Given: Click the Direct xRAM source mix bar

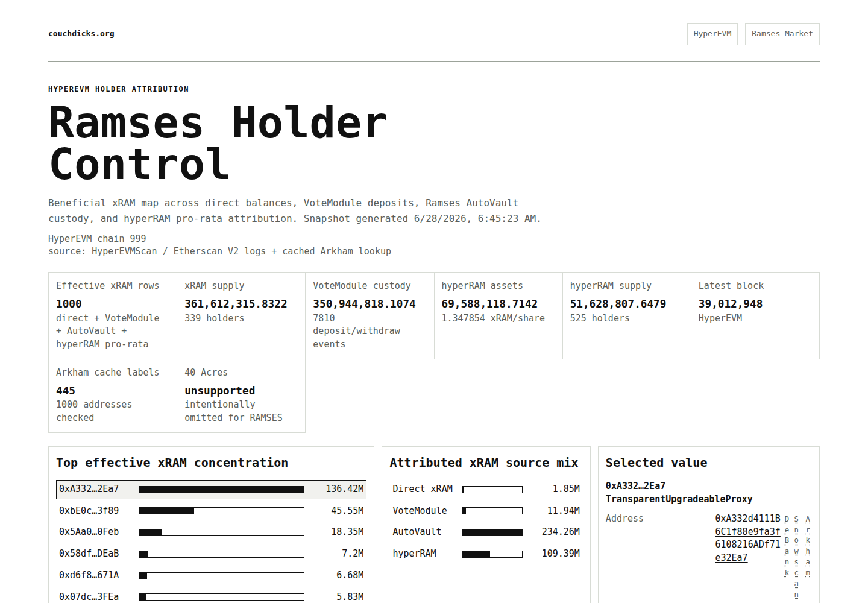Looking at the screenshot, I should [492, 490].
